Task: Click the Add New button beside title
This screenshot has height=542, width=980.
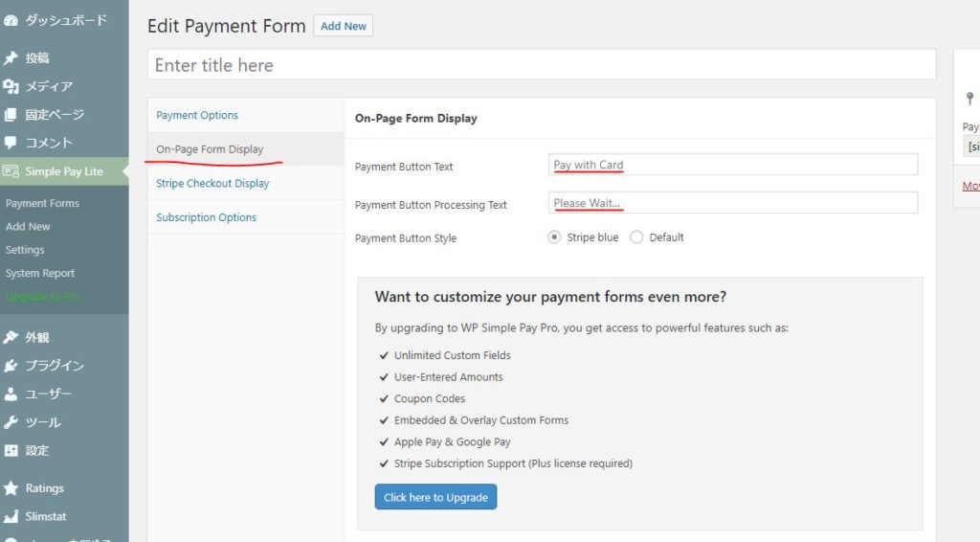Action: 344,26
